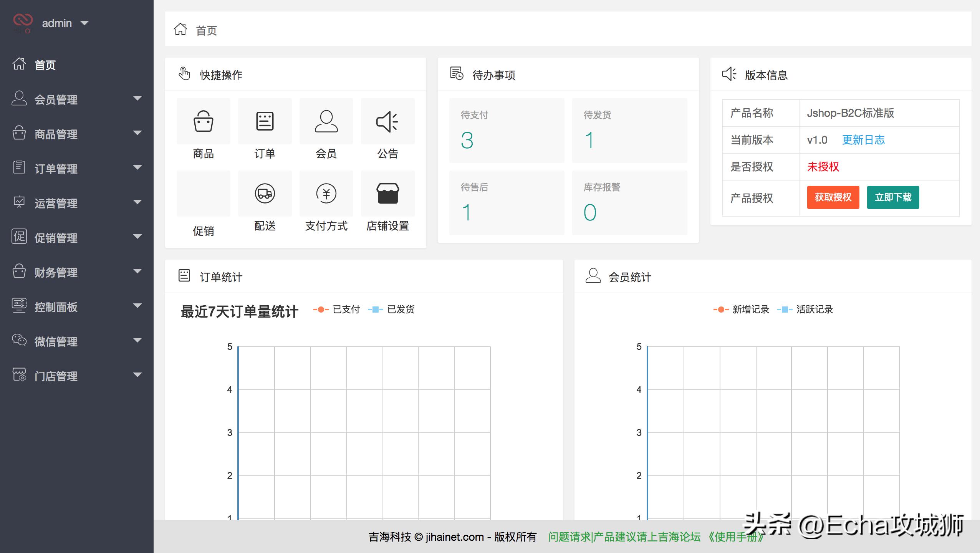The image size is (980, 553).
Task: Open the 支付方式 payment icon
Action: coord(326,194)
